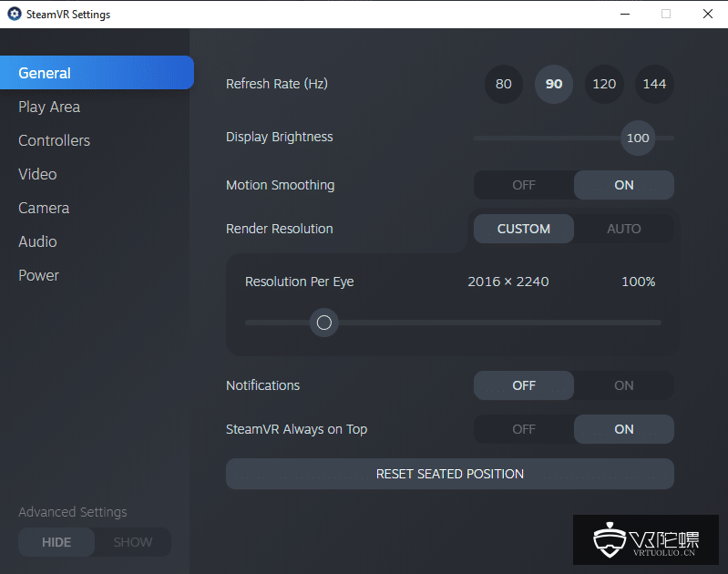
Task: Switch to the Power settings tab
Action: coord(38,275)
